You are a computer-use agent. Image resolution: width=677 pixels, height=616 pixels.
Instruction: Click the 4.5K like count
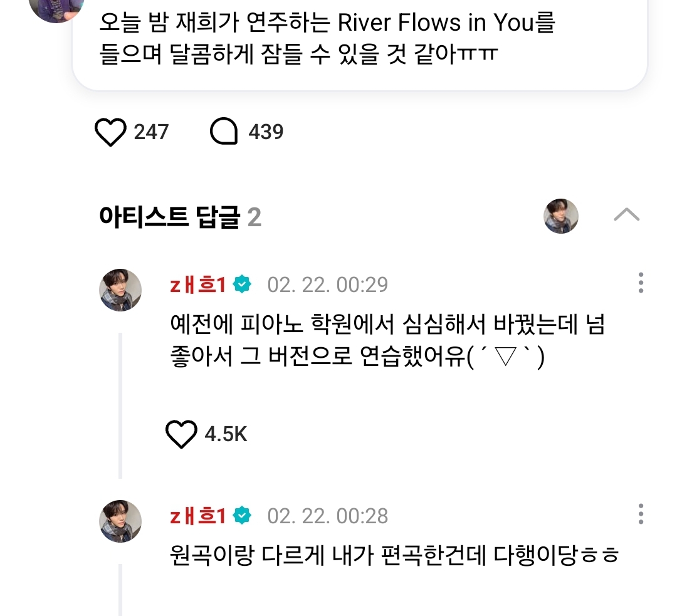[226, 434]
